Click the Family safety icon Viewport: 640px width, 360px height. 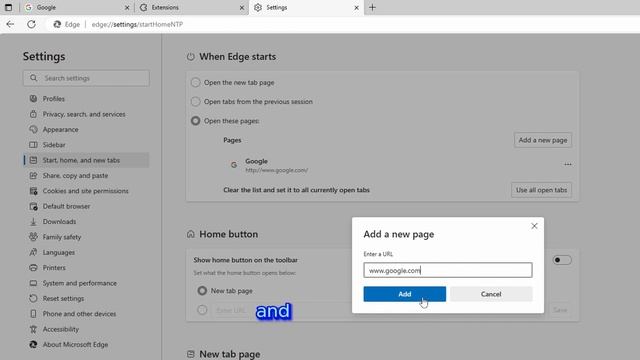(33, 237)
